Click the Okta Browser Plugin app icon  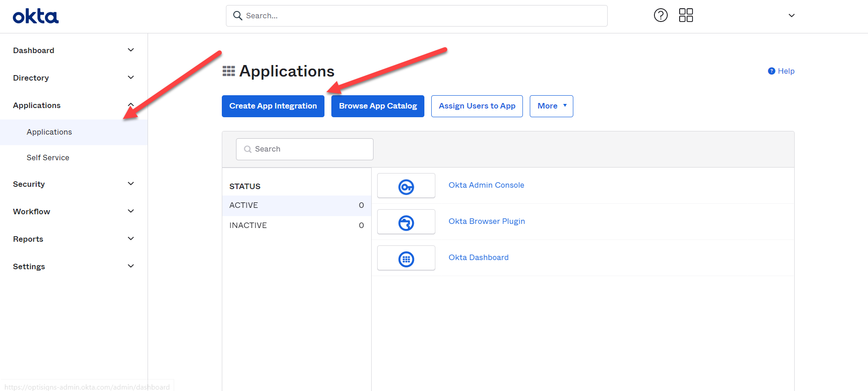pos(406,222)
